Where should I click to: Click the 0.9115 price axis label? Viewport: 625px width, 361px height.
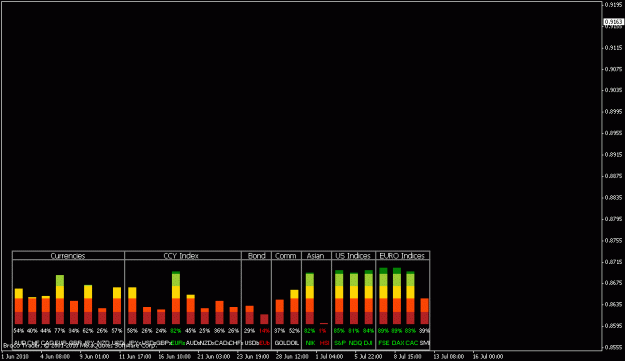613,47
